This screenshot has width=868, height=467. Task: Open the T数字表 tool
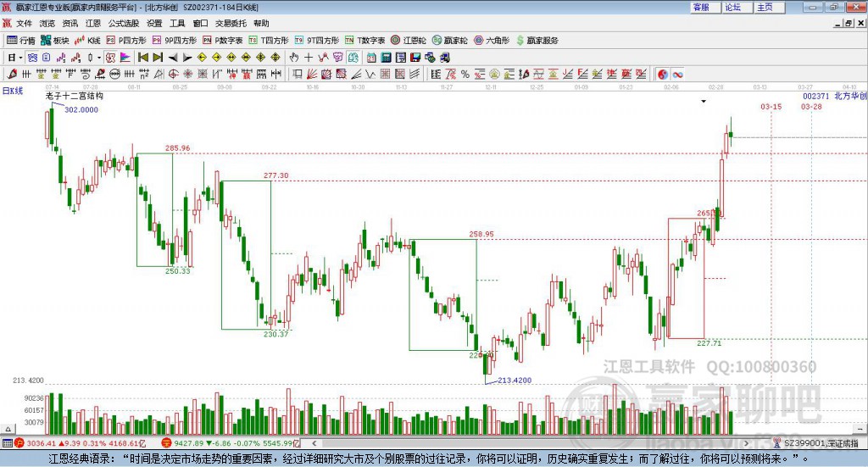point(364,41)
